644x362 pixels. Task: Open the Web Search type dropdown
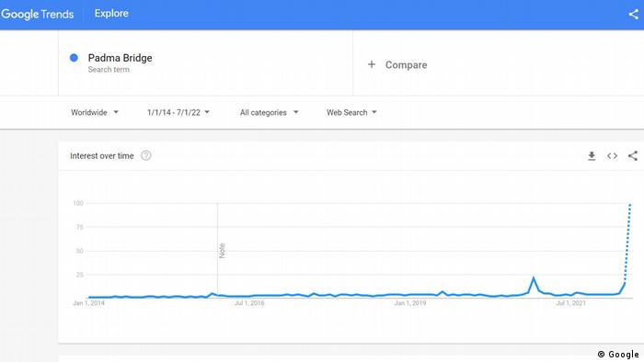351,112
